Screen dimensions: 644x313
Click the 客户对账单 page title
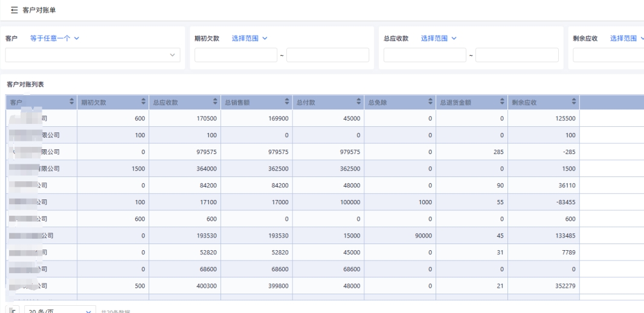coord(39,10)
